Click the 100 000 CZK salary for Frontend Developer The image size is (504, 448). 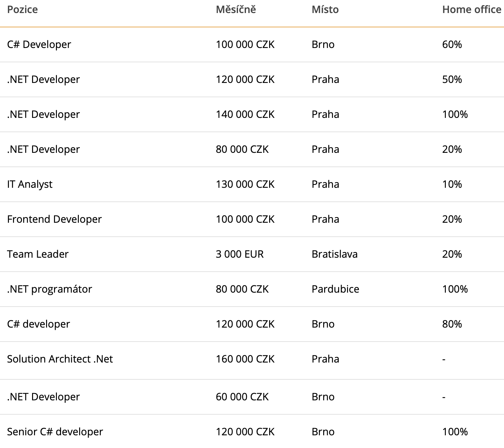click(245, 219)
